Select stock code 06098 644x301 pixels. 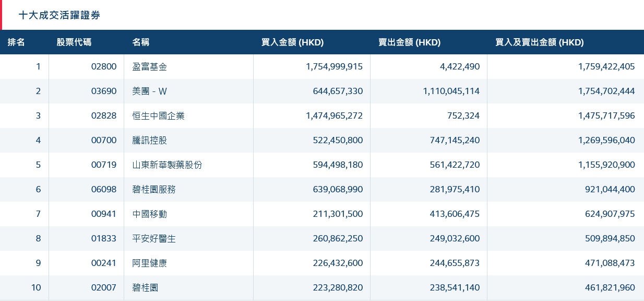[x=104, y=190]
